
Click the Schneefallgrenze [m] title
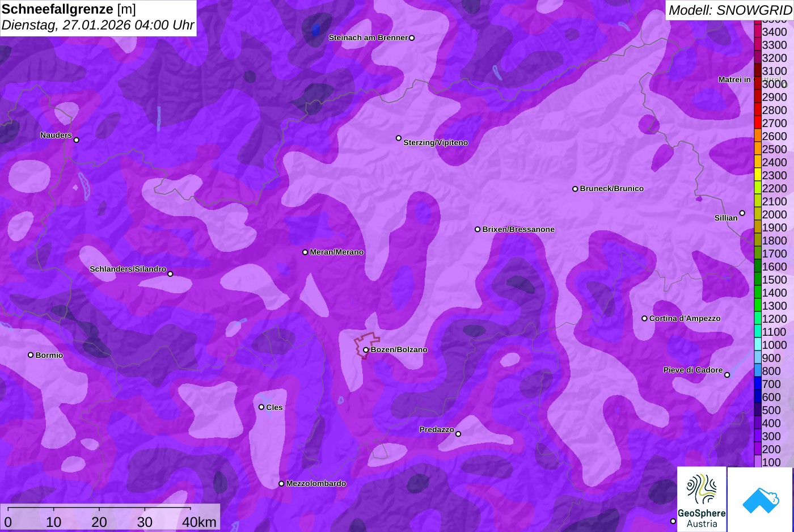point(69,9)
